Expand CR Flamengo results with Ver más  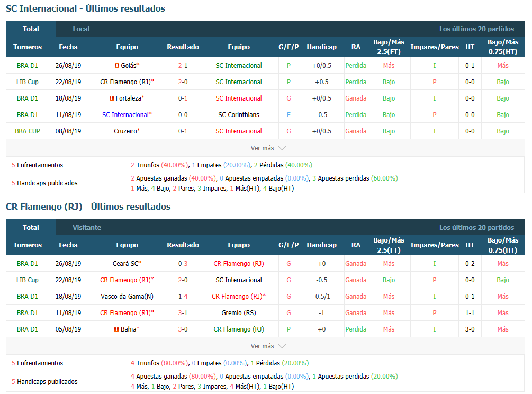[x=268, y=346]
